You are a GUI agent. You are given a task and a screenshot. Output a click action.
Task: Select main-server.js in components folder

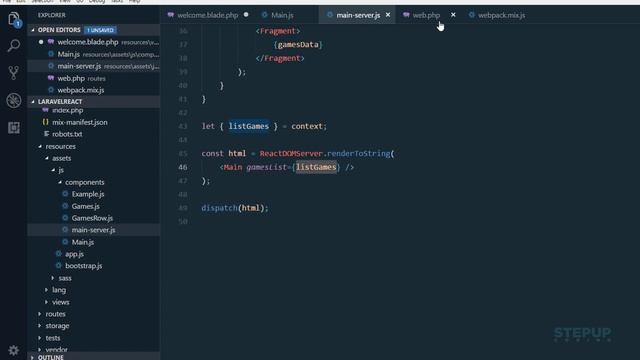click(x=93, y=230)
